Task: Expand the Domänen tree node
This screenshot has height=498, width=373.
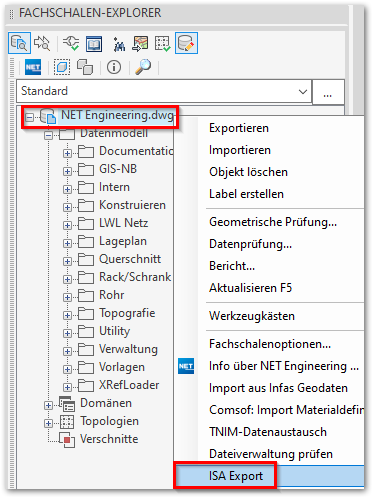Action: [49, 405]
